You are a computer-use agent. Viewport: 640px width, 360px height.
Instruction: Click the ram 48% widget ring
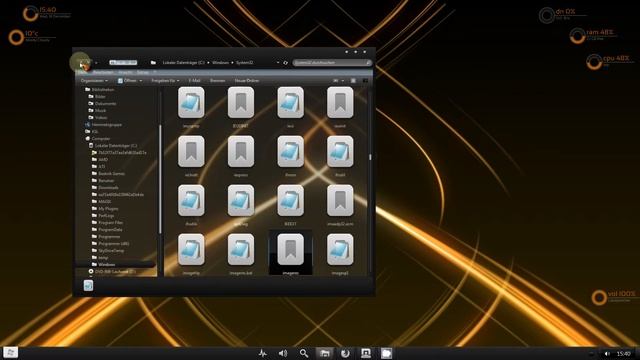pyautogui.click(x=578, y=36)
